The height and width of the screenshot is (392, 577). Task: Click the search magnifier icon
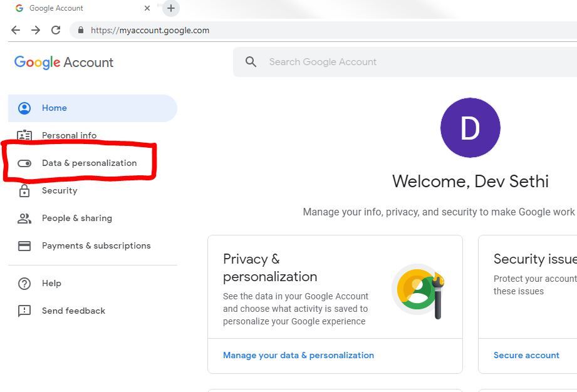251,62
